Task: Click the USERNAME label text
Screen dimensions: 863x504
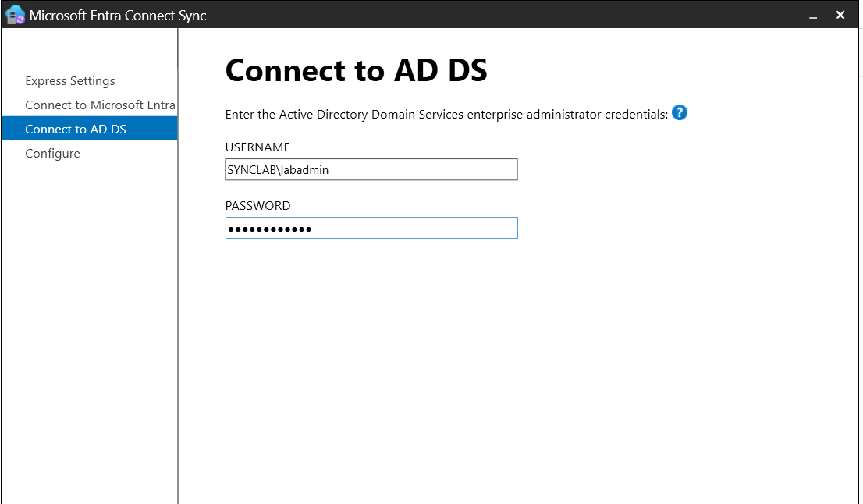Action: coord(257,147)
